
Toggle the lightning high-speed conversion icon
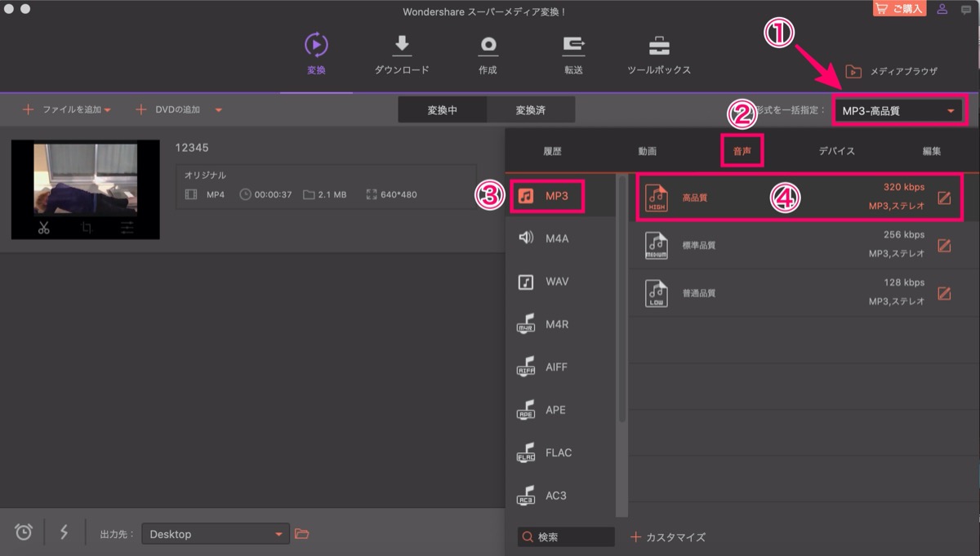64,532
